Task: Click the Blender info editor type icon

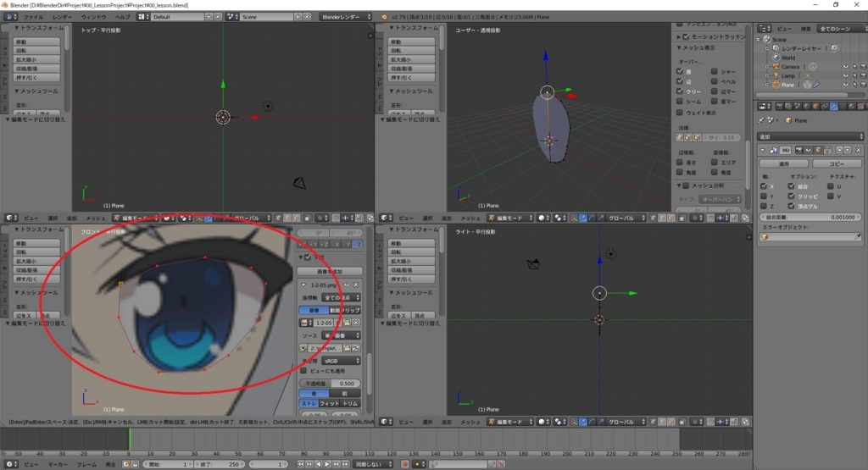Action: tap(8, 17)
